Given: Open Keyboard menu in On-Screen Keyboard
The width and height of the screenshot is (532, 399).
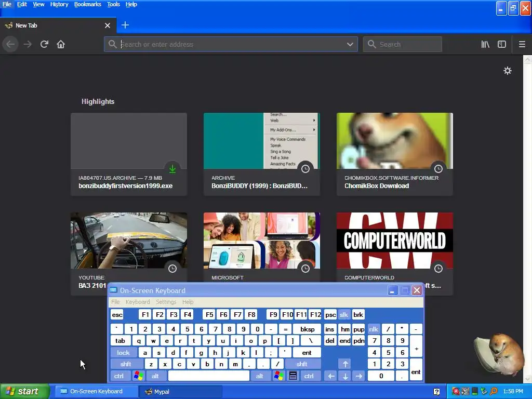Looking at the screenshot, I should point(137,302).
